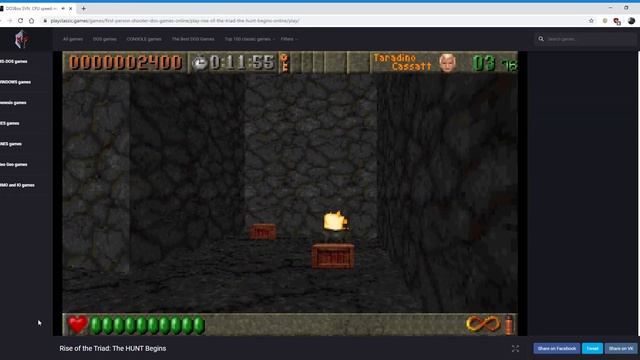
Task: Click the red extension icon in the toolbar
Action: pos(617,21)
